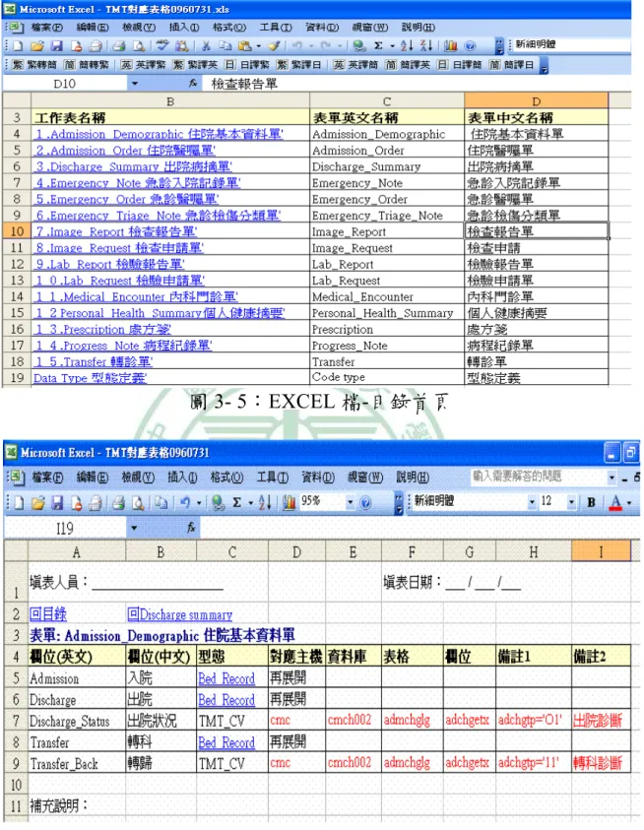Click Chart Wizard icon in directory-sheet window
This screenshot has width=644, height=830.
pos(451,46)
